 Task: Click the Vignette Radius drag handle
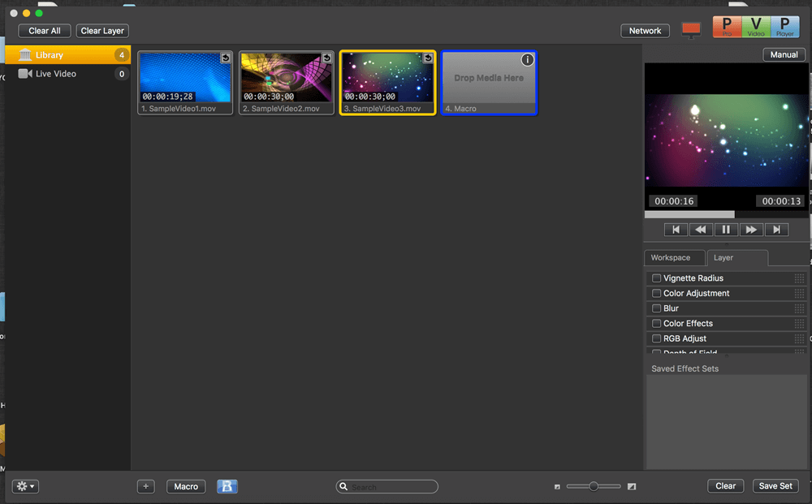click(x=799, y=278)
